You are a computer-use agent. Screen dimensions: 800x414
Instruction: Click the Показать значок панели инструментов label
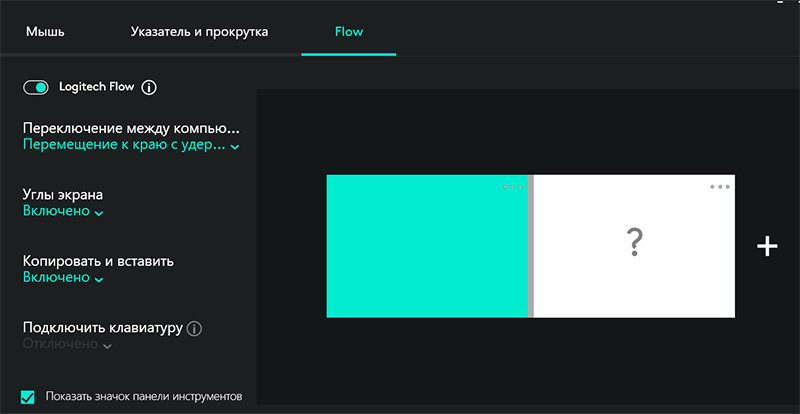(x=145, y=396)
